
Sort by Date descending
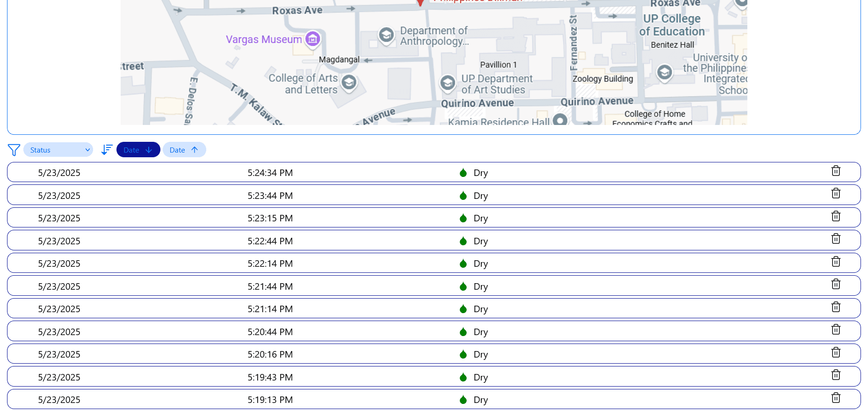[x=138, y=150]
